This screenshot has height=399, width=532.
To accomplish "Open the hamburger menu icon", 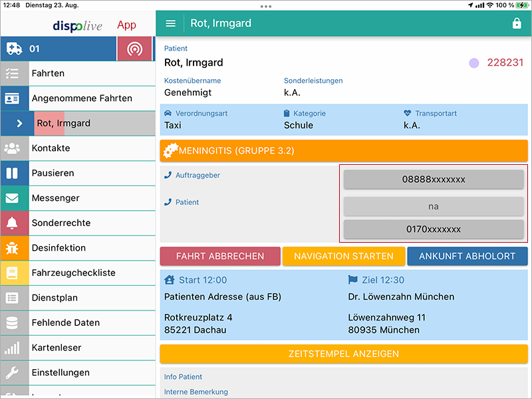I will point(171,23).
